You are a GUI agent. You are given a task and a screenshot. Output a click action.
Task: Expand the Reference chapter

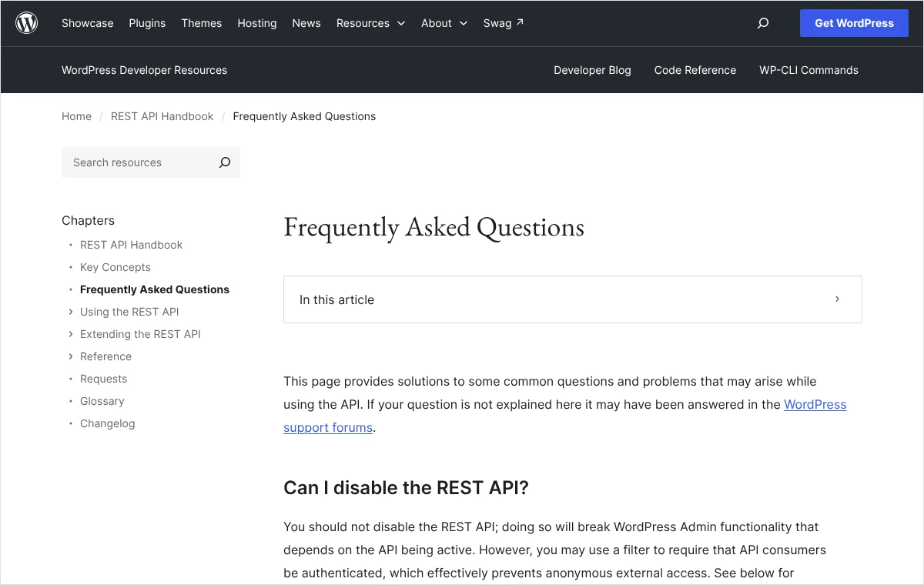pyautogui.click(x=71, y=356)
